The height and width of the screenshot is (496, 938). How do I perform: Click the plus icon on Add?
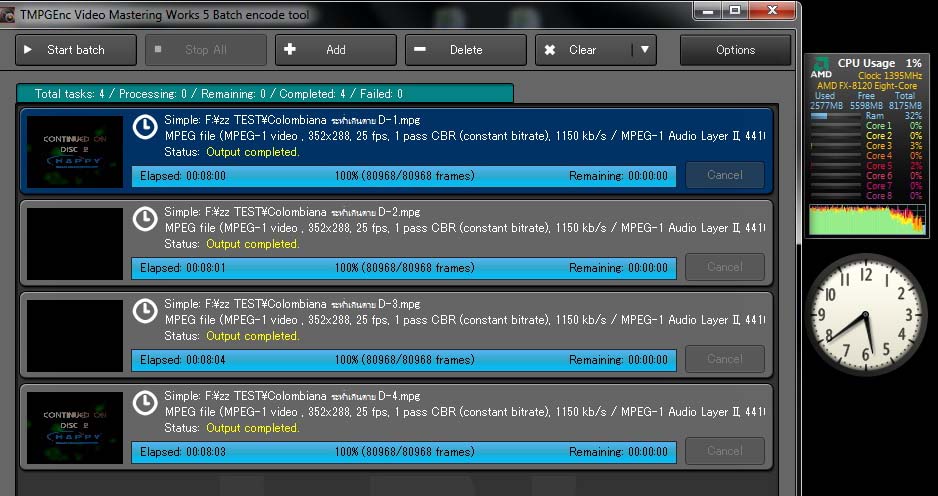[x=290, y=49]
